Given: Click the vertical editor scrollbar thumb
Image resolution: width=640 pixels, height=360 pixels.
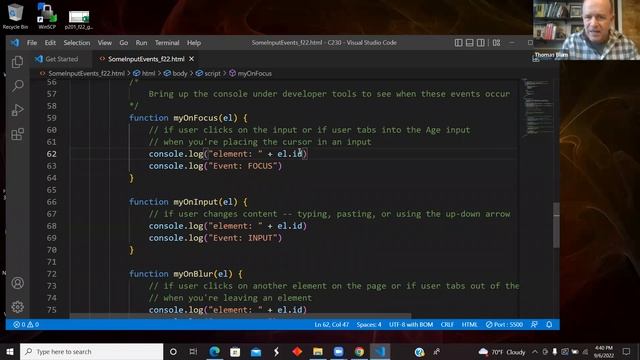Looking at the screenshot, I should pyautogui.click(x=556, y=225).
